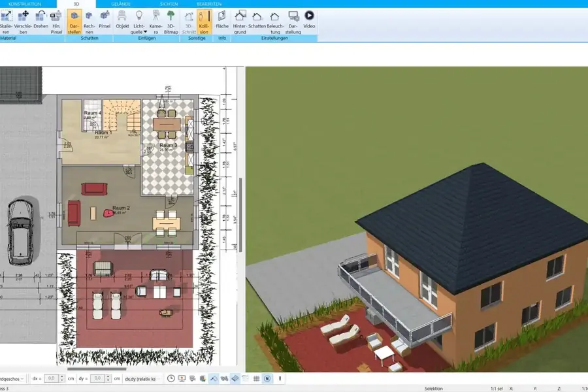Open the floor level dropdown at bottom left
Image resolution: width=588 pixels, height=392 pixels.
[12, 378]
